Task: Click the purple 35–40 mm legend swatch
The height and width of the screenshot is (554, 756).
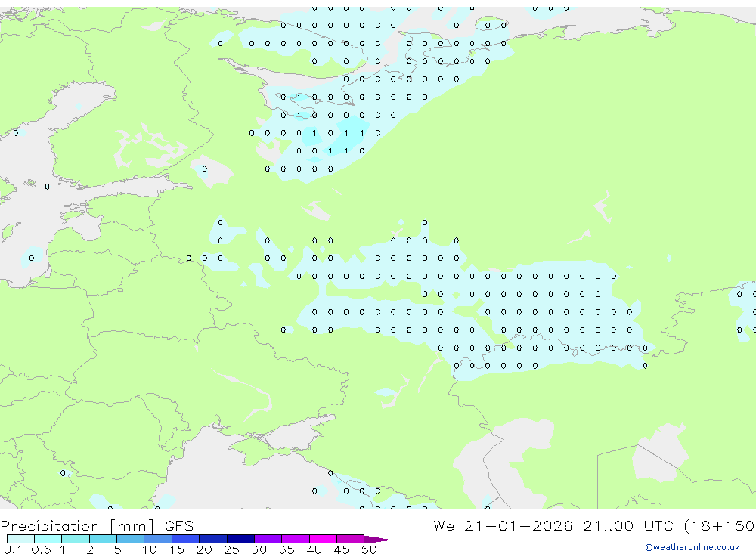Action: coord(296,539)
